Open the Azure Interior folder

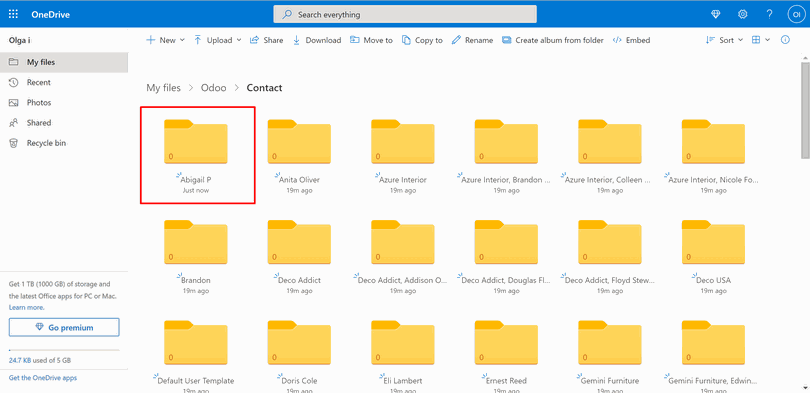403,142
